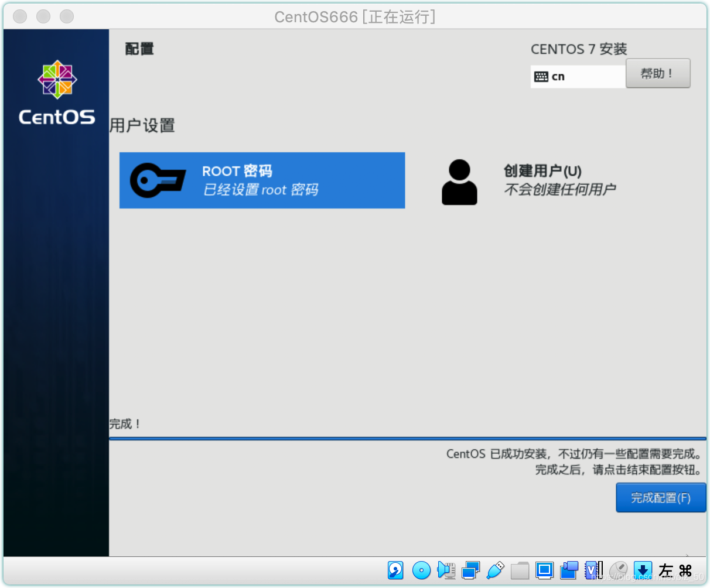
Task: Click the keyboard capture arrow icon
Action: (643, 570)
